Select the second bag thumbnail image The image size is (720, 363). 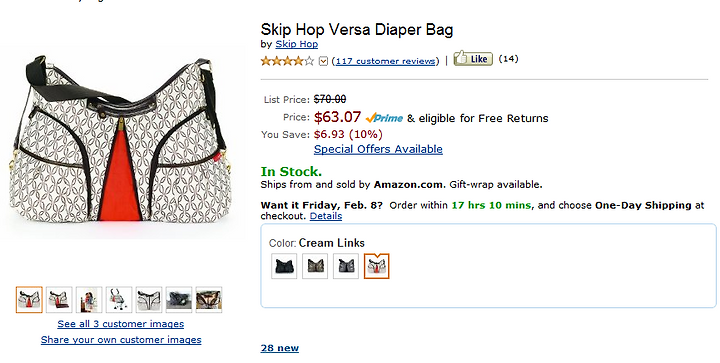coord(59,300)
